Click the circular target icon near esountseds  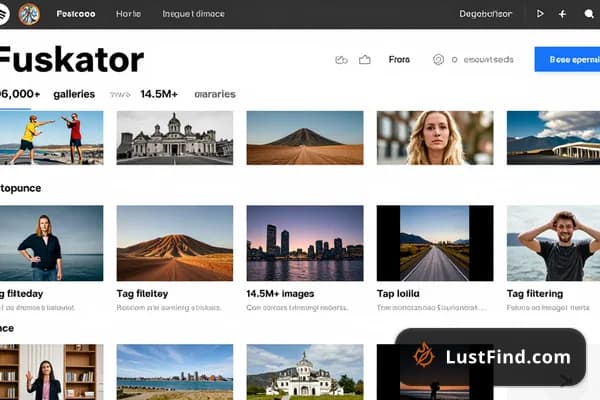tap(438, 60)
